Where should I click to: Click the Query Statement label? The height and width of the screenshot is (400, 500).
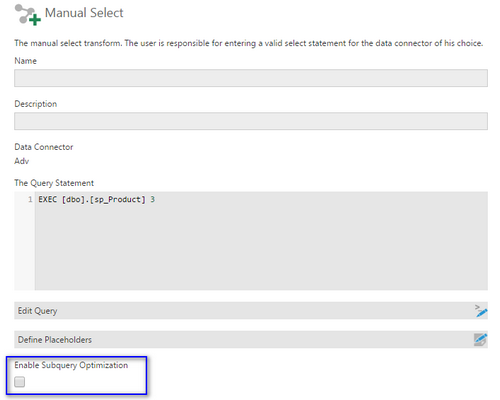[54, 183]
